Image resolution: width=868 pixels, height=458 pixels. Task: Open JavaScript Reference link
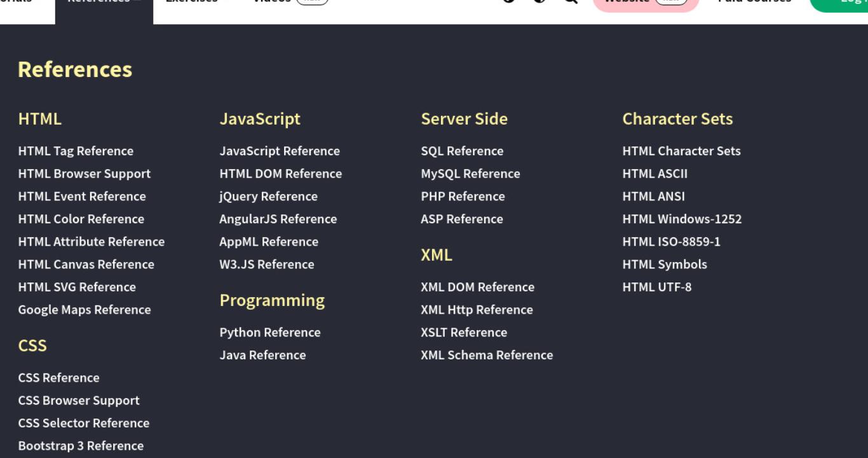pyautogui.click(x=280, y=151)
